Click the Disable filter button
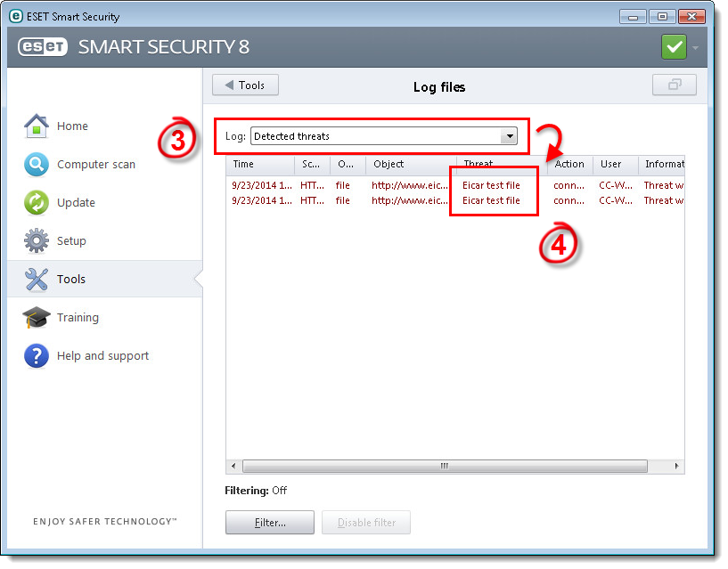The height and width of the screenshot is (569, 728). click(366, 523)
